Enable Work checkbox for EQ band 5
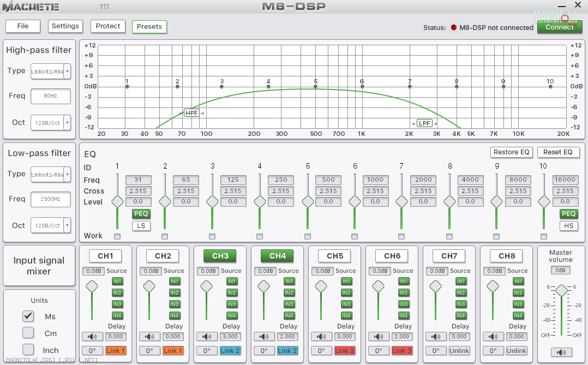The width and height of the screenshot is (588, 365). pos(308,236)
